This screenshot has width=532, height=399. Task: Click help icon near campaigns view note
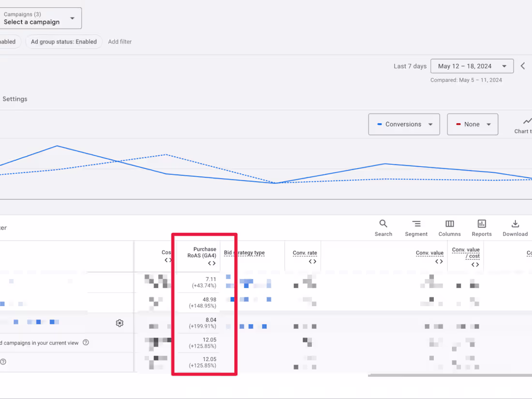point(86,342)
